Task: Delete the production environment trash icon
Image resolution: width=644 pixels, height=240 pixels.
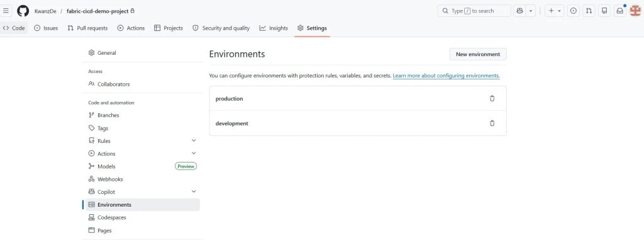Action: click(492, 99)
